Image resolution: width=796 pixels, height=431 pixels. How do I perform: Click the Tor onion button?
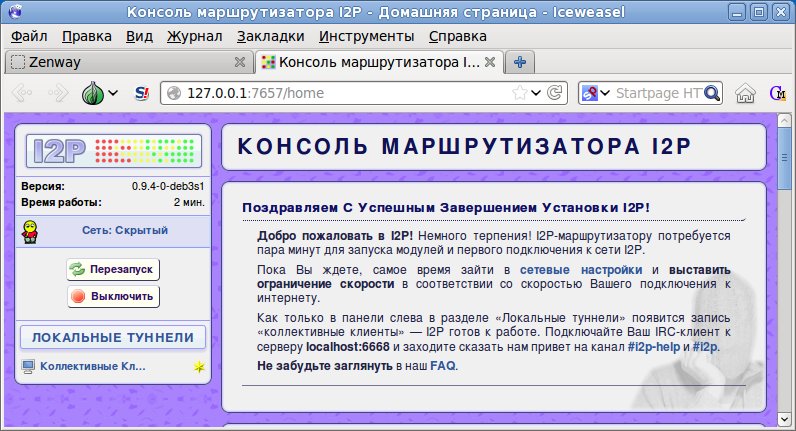tap(93, 93)
